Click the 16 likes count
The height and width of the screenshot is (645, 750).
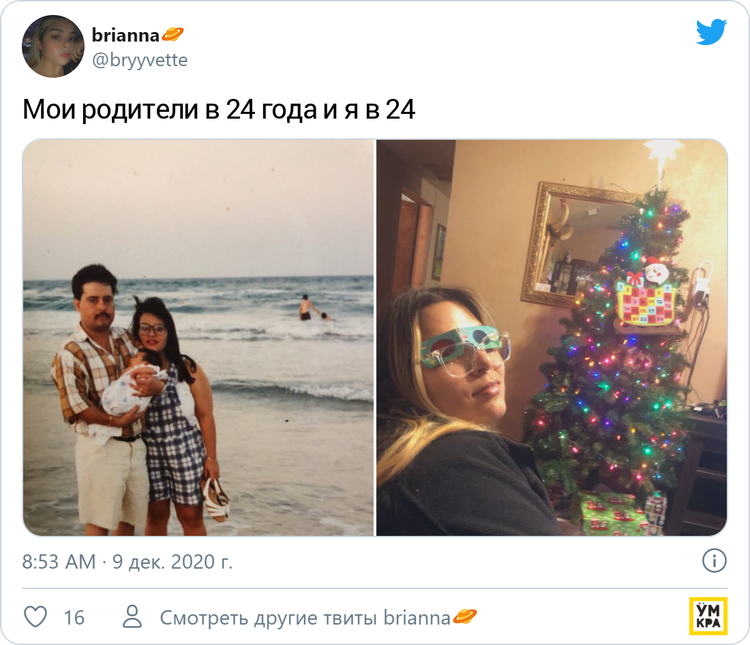click(x=74, y=618)
